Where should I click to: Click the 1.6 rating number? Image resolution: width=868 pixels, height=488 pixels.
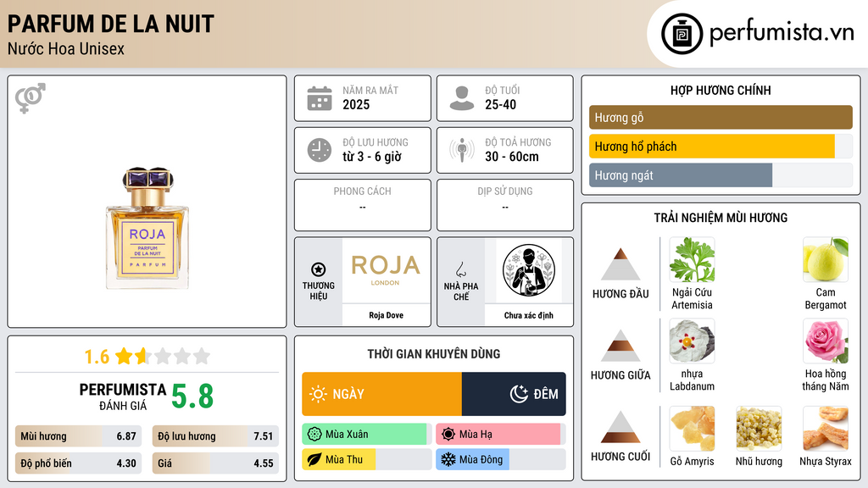[97, 357]
